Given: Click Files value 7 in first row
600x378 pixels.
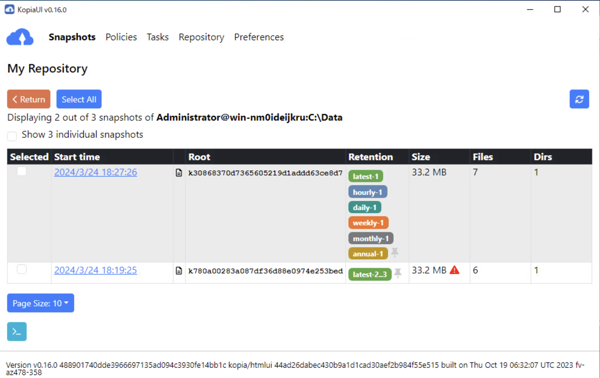Looking at the screenshot, I should tap(475, 172).
